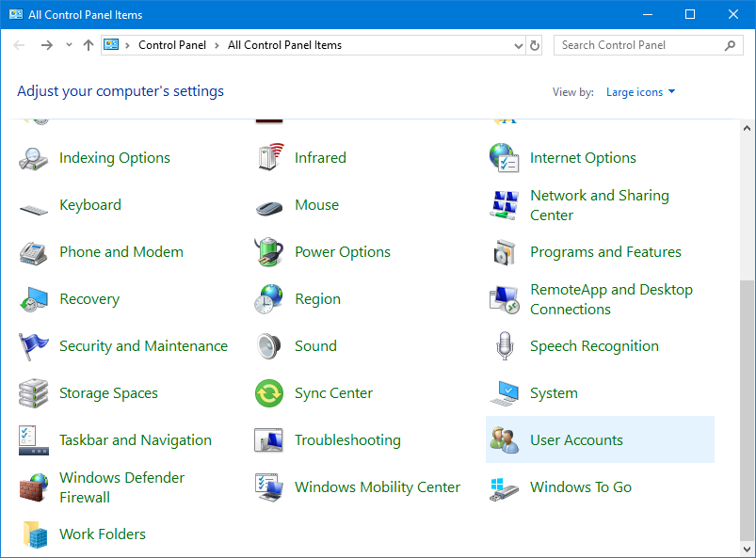Open the Security and Maintenance flag icon
This screenshot has height=558, width=756.
pyautogui.click(x=33, y=346)
